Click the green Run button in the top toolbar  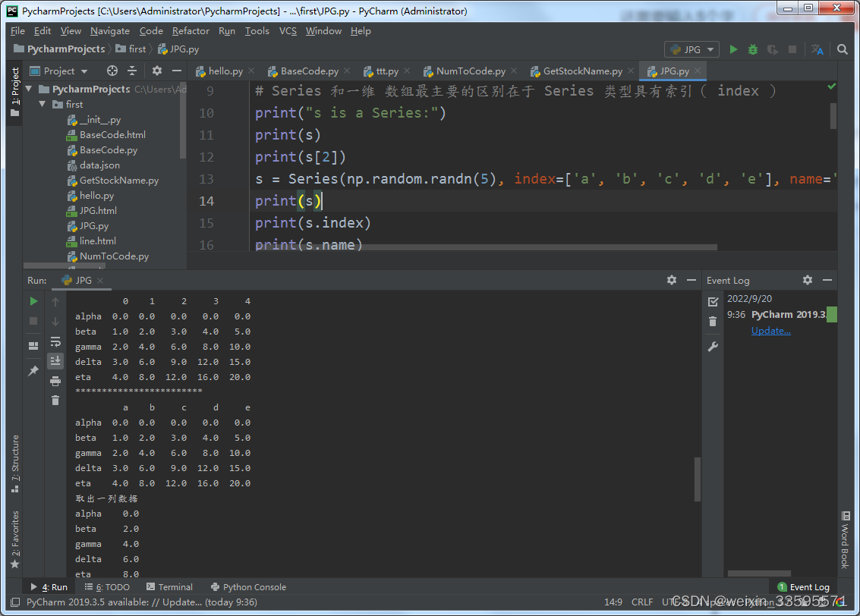coord(733,49)
